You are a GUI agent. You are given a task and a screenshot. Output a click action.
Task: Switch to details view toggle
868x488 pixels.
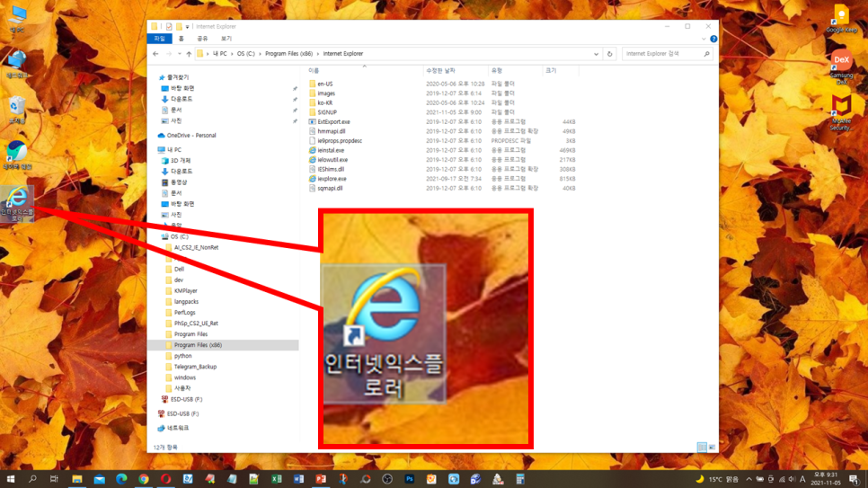point(702,447)
